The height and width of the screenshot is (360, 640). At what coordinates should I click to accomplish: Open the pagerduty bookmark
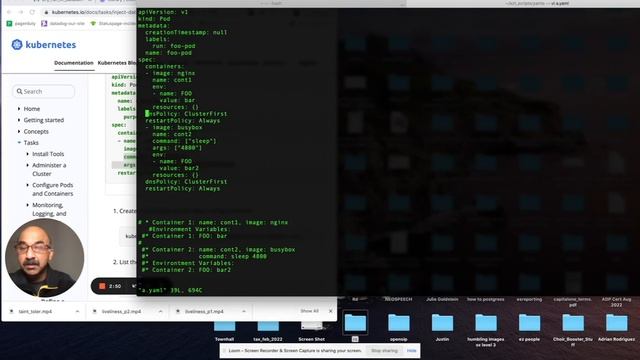click(x=21, y=24)
